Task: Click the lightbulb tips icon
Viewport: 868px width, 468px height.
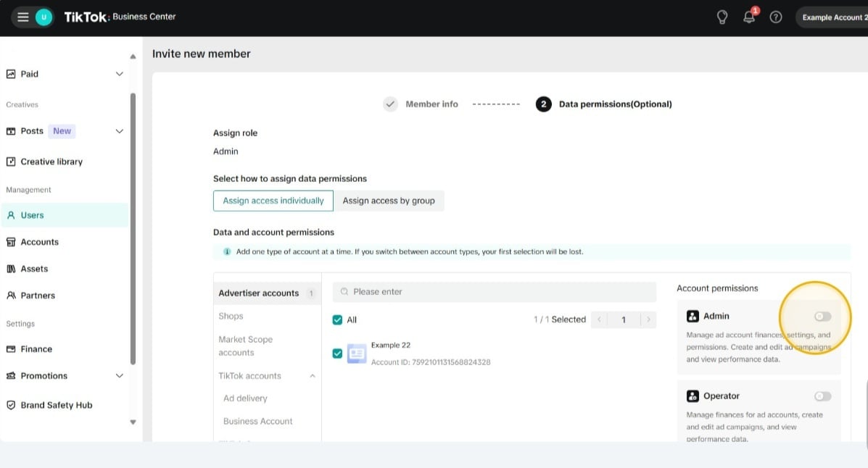Action: [722, 17]
